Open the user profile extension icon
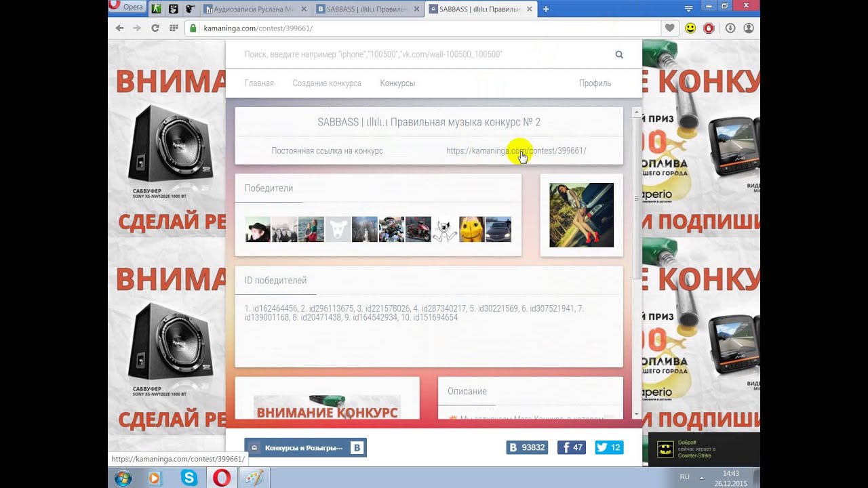This screenshot has height=488, width=868. pyautogui.click(x=749, y=28)
